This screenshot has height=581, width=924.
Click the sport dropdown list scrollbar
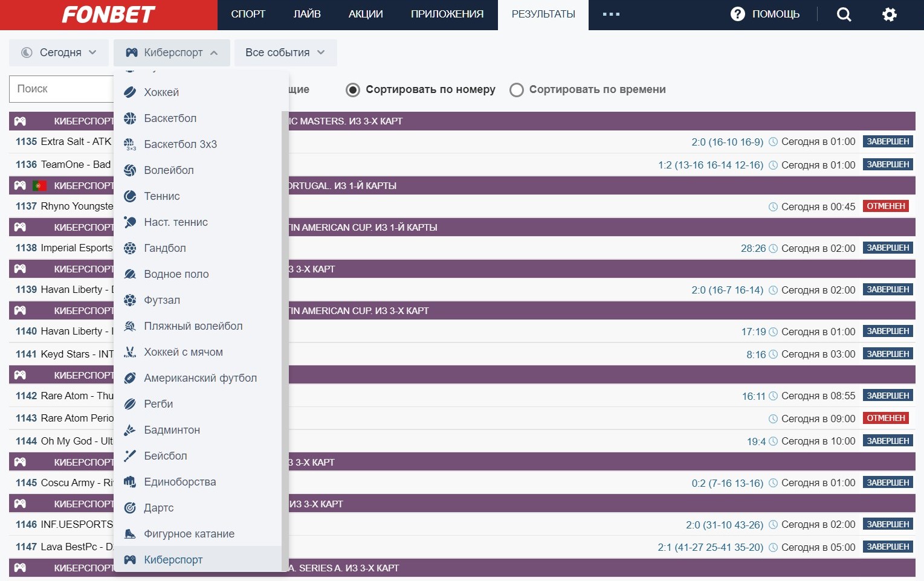pyautogui.click(x=285, y=341)
